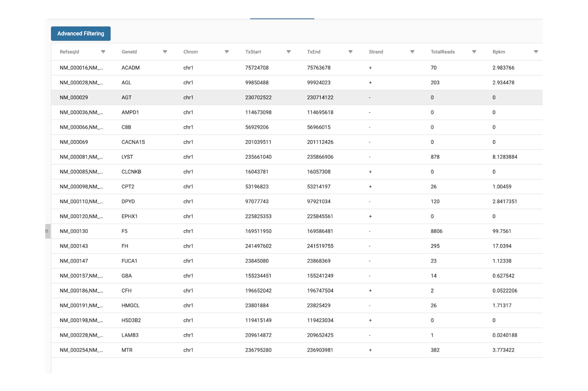Select the NM_000029 RefseqId cell
588x391 pixels.
click(x=73, y=98)
